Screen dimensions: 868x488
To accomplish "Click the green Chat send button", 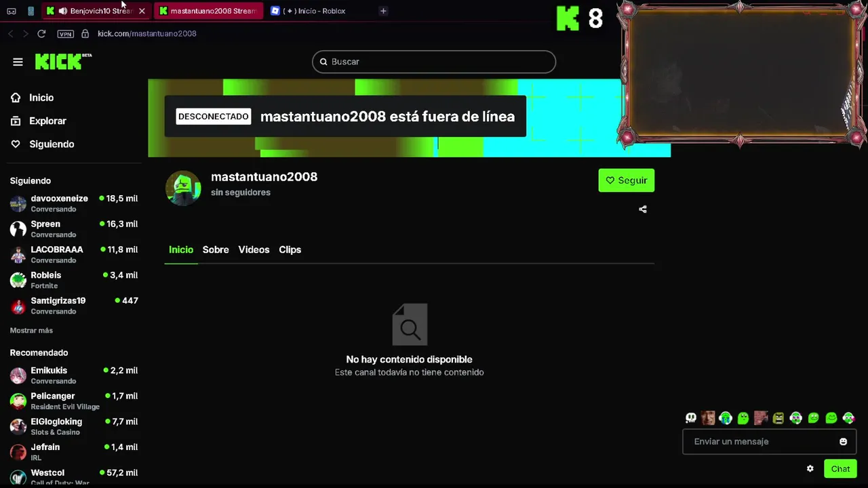I will pos(840,468).
